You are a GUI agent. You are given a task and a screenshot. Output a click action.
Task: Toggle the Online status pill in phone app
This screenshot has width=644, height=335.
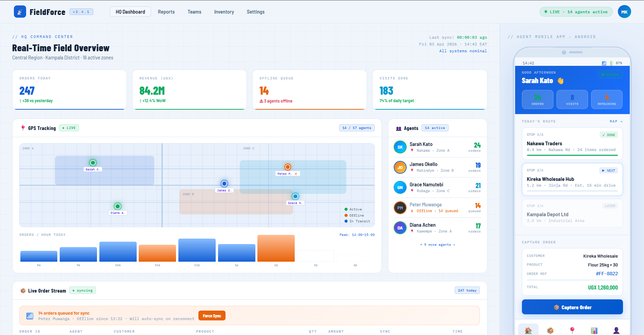610,74
